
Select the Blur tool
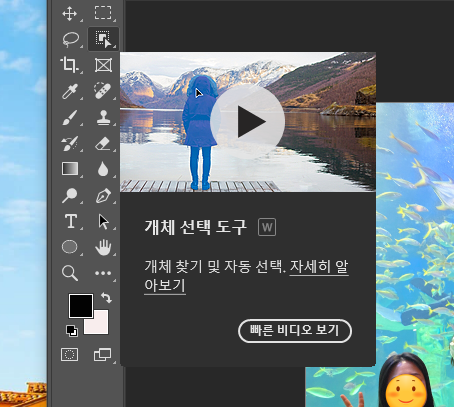coord(103,169)
